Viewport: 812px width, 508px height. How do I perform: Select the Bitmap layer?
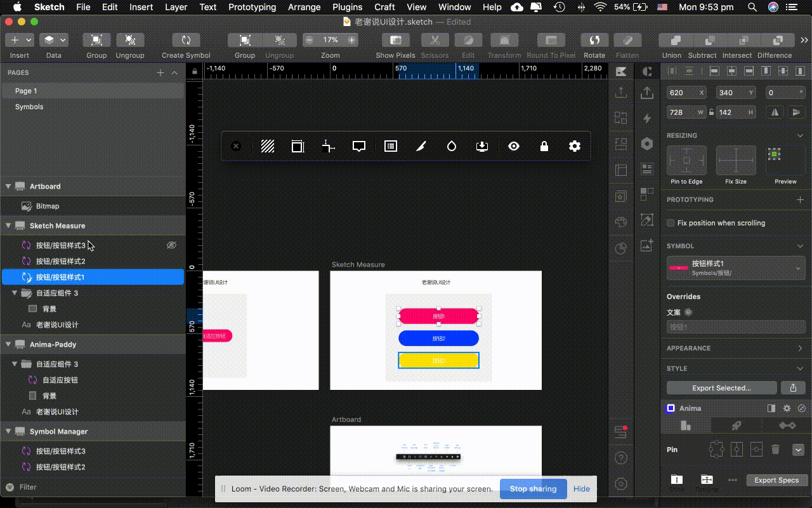[93, 206]
